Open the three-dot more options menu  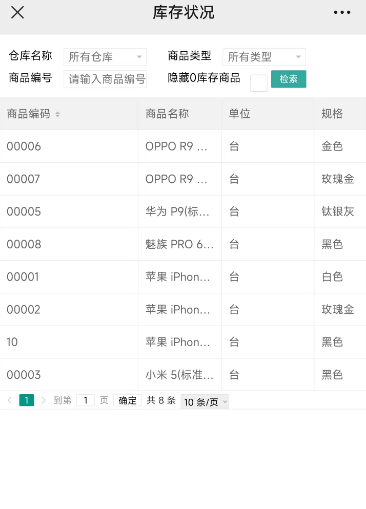coord(342,13)
